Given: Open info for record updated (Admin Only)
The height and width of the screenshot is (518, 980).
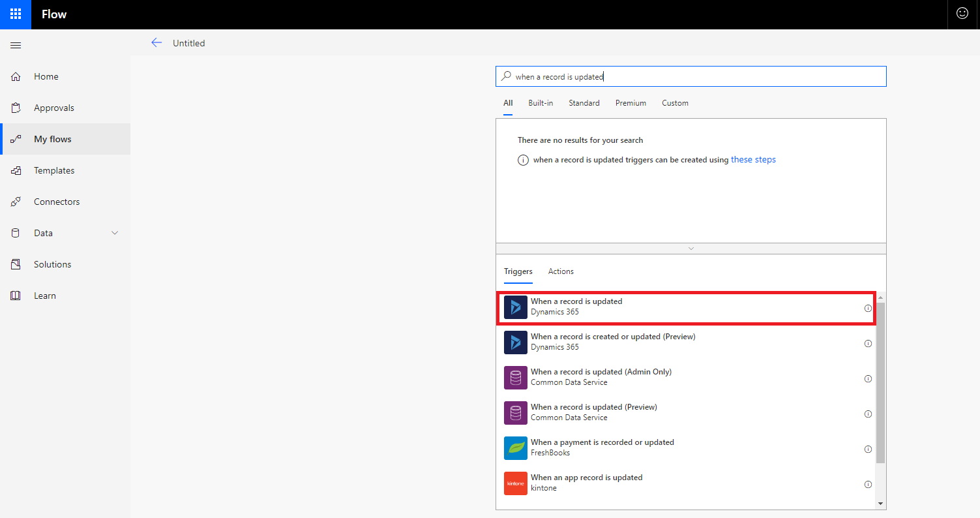Looking at the screenshot, I should coord(868,378).
